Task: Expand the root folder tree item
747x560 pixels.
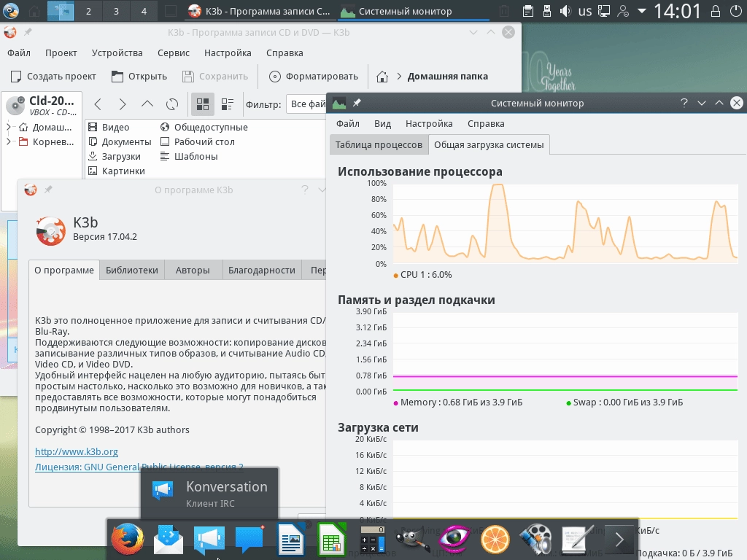Action: click(x=9, y=141)
